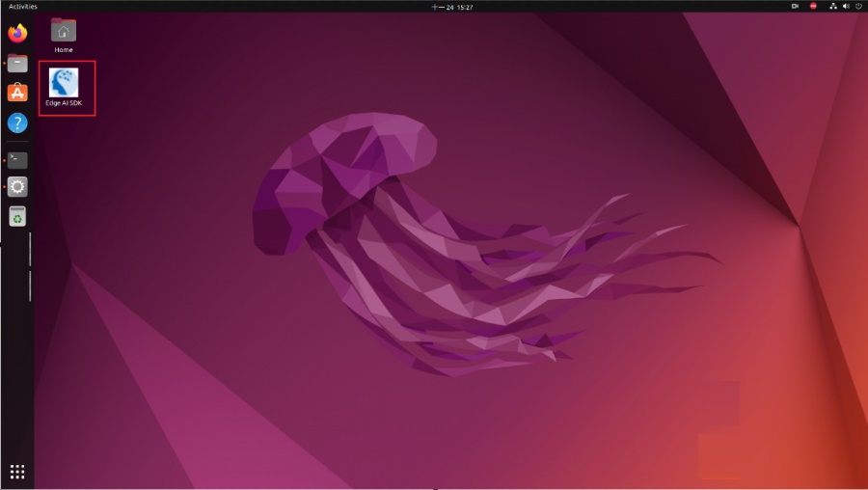Select the Edge AI SDK text label
This screenshot has width=868, height=490.
[x=64, y=103]
